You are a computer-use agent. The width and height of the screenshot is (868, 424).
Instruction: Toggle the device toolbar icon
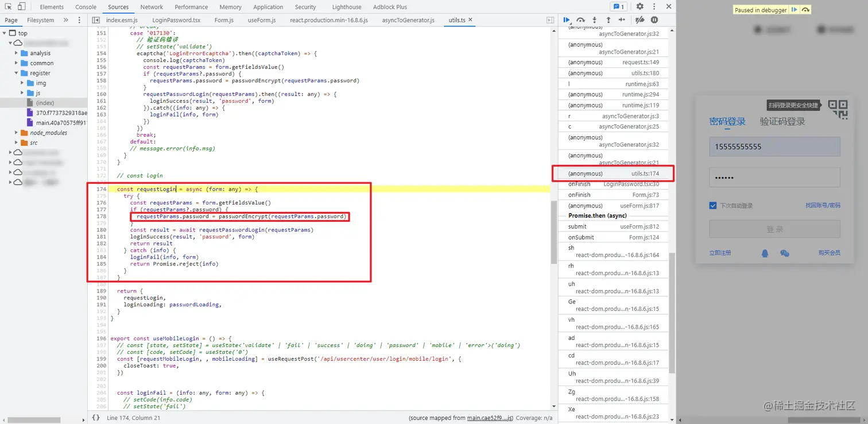21,7
